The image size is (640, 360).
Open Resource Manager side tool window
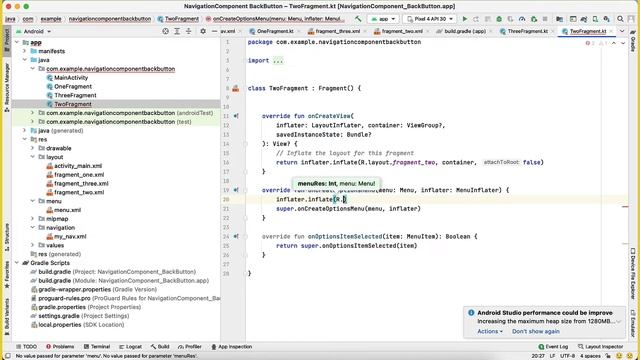tap(7, 87)
